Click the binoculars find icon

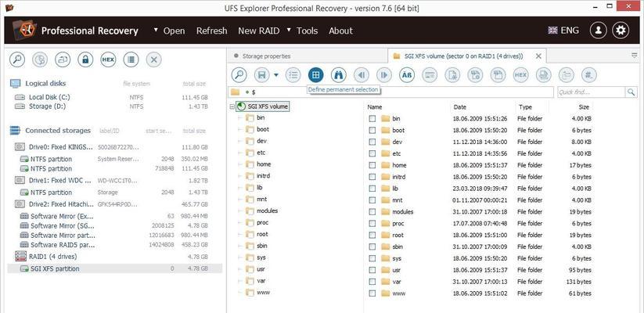338,75
